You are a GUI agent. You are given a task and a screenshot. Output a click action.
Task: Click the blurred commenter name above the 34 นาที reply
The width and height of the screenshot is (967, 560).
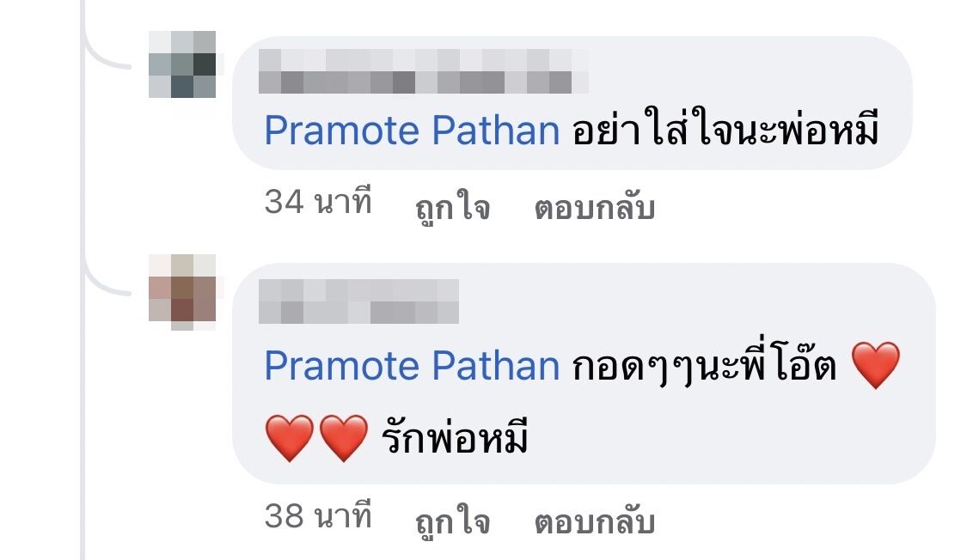(423, 71)
